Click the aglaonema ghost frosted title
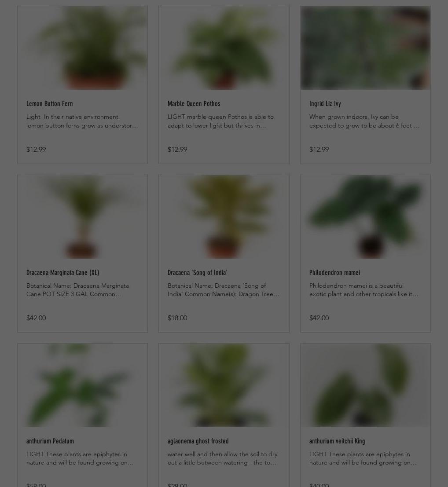The width and height of the screenshot is (448, 487). click(198, 441)
